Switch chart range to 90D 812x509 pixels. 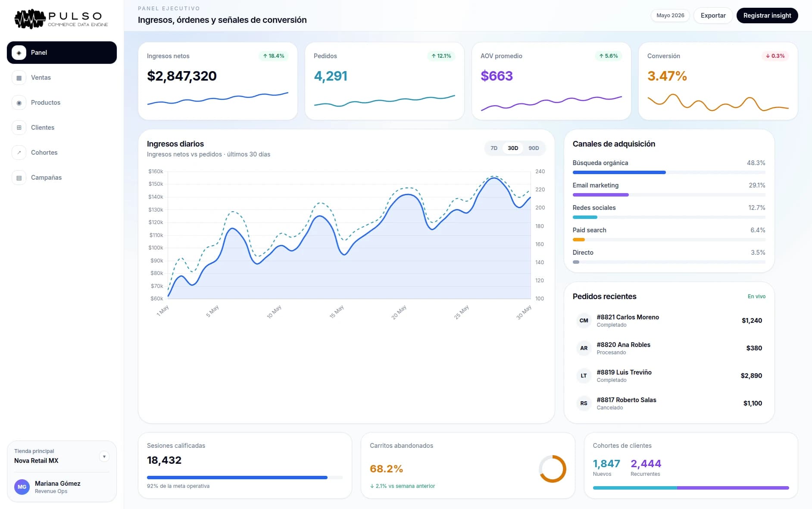click(534, 148)
